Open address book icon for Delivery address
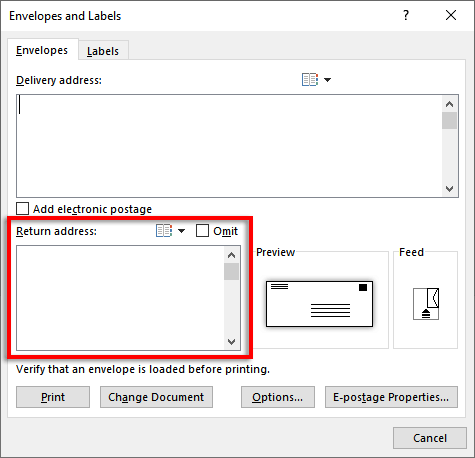Viewport: 475px width, 458px height. (310, 80)
